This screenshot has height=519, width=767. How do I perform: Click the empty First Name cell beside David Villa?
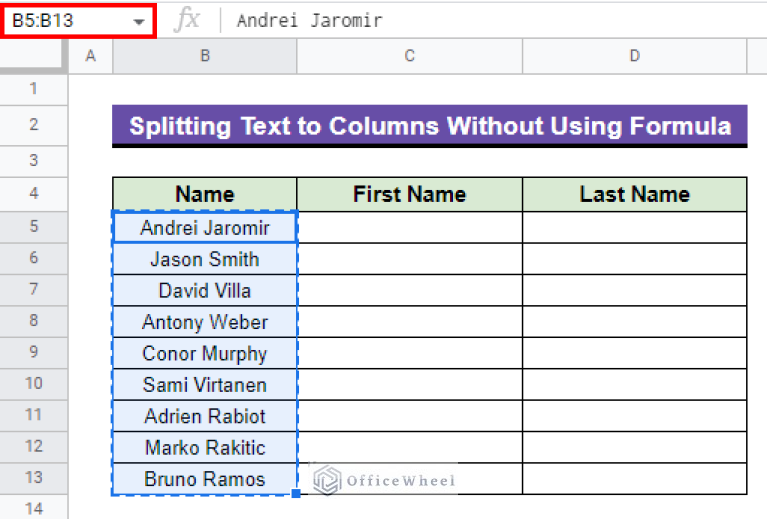tap(409, 290)
